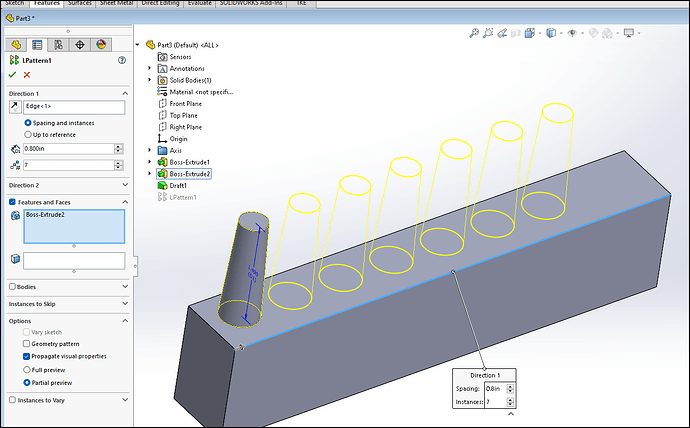
Task: Open help for LPattern1
Action: pyautogui.click(x=122, y=60)
